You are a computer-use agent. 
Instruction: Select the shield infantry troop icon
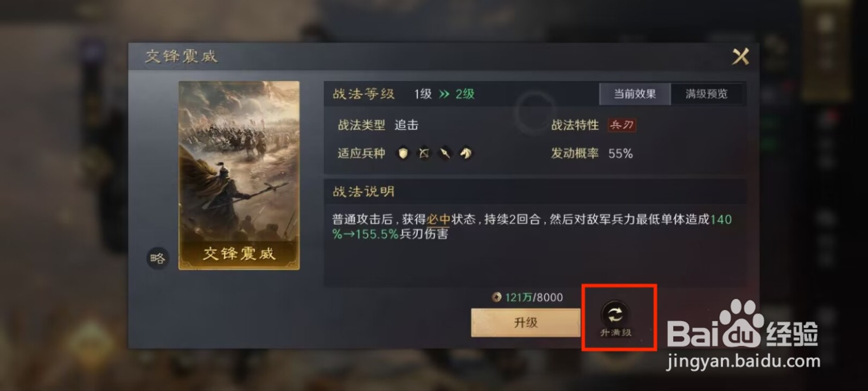pos(403,154)
